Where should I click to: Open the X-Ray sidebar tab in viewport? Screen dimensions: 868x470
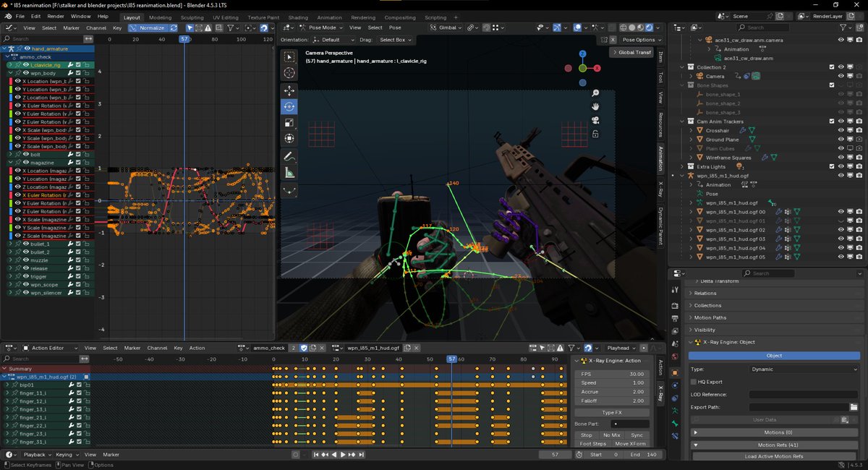tap(660, 189)
